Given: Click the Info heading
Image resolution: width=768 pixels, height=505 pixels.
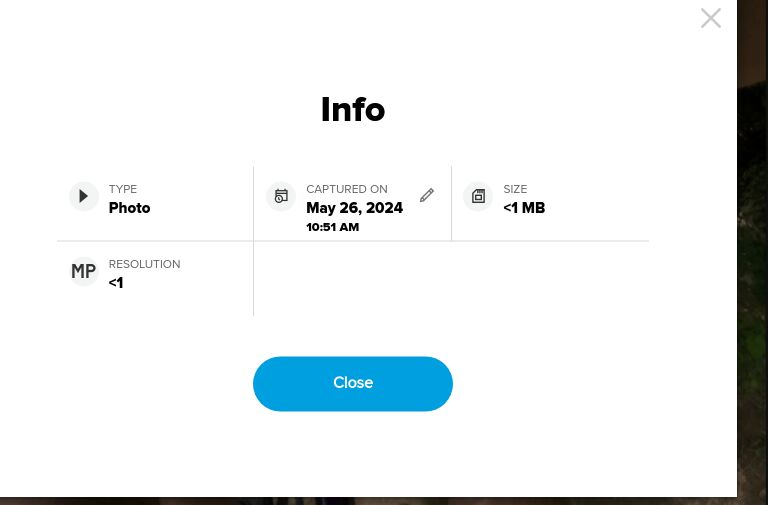Looking at the screenshot, I should (352, 109).
